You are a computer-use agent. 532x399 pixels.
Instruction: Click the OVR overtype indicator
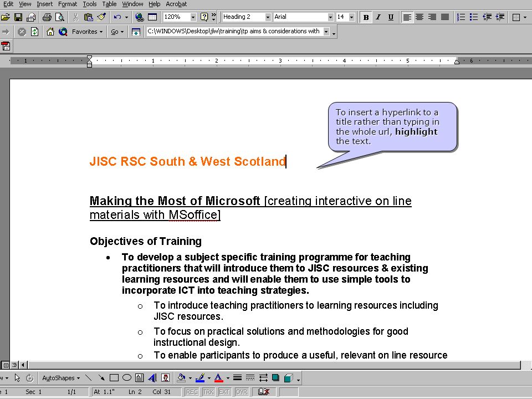pos(241,392)
